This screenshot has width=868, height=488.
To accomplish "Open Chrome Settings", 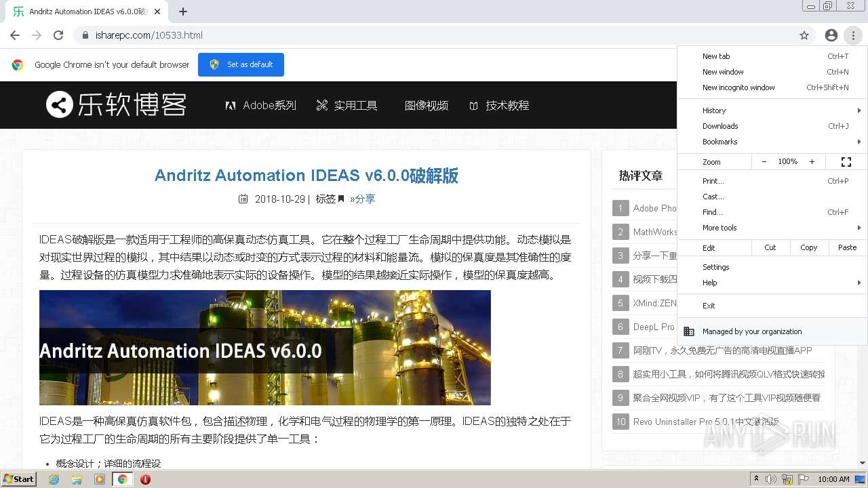I will point(772,267).
